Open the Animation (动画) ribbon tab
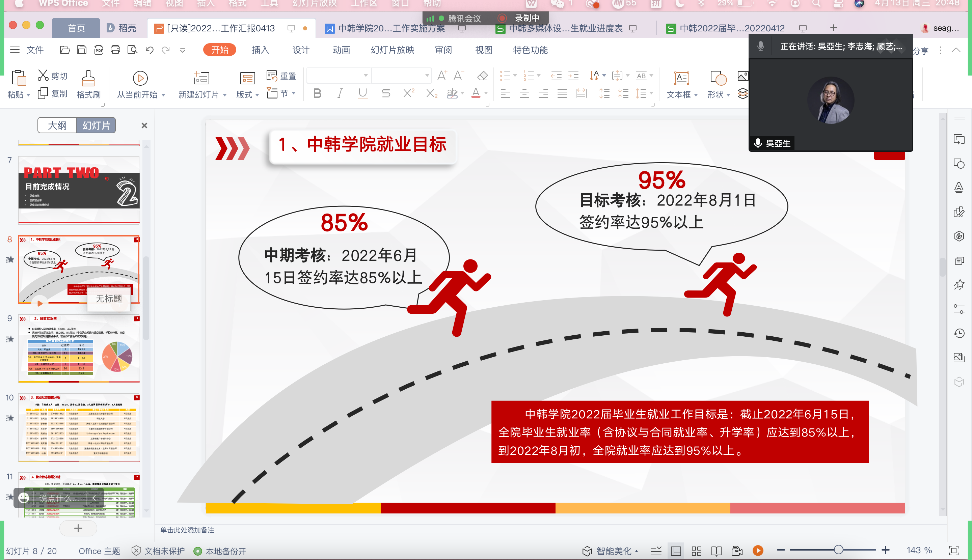Viewport: 972px width, 560px height. [x=341, y=50]
